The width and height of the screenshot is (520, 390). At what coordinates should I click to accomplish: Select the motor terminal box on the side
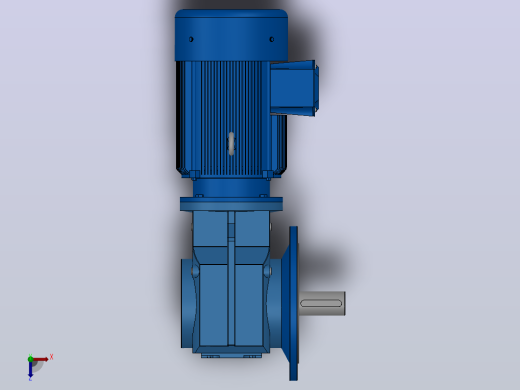(294, 88)
